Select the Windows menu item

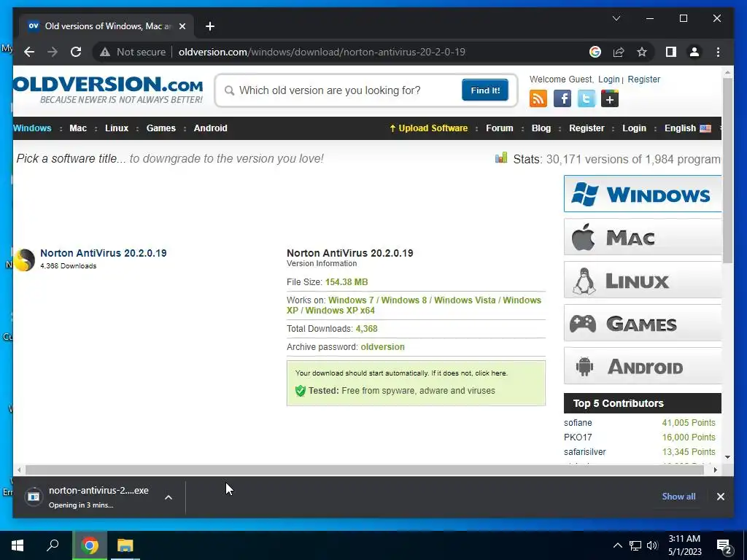pos(32,128)
